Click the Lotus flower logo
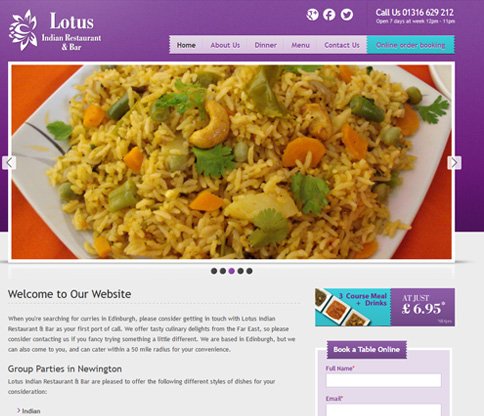Image resolution: width=484 pixels, height=416 pixels. 23,30
